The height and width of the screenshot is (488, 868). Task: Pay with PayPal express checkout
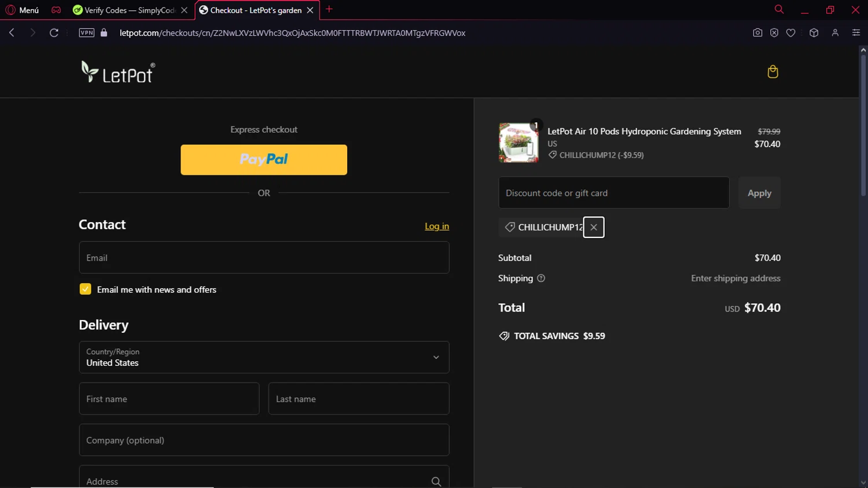tap(264, 160)
